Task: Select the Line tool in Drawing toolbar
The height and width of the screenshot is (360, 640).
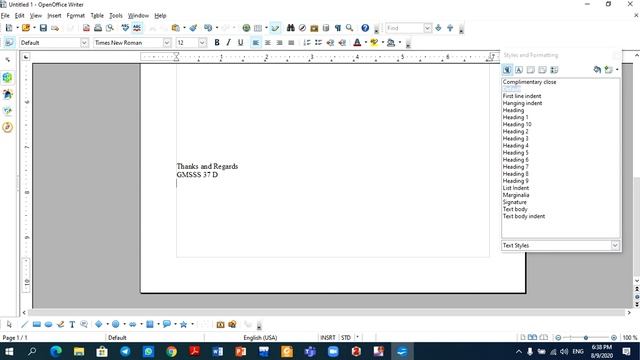Action: tap(24, 324)
